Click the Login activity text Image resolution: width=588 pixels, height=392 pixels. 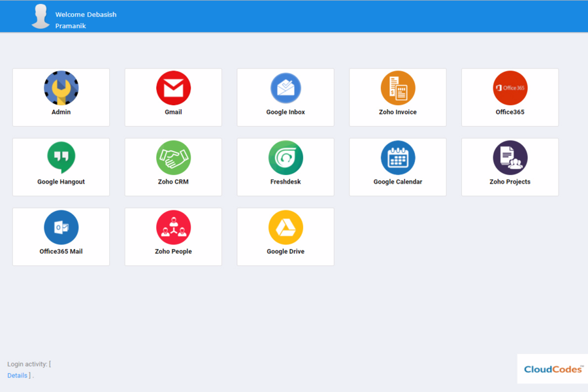point(27,365)
